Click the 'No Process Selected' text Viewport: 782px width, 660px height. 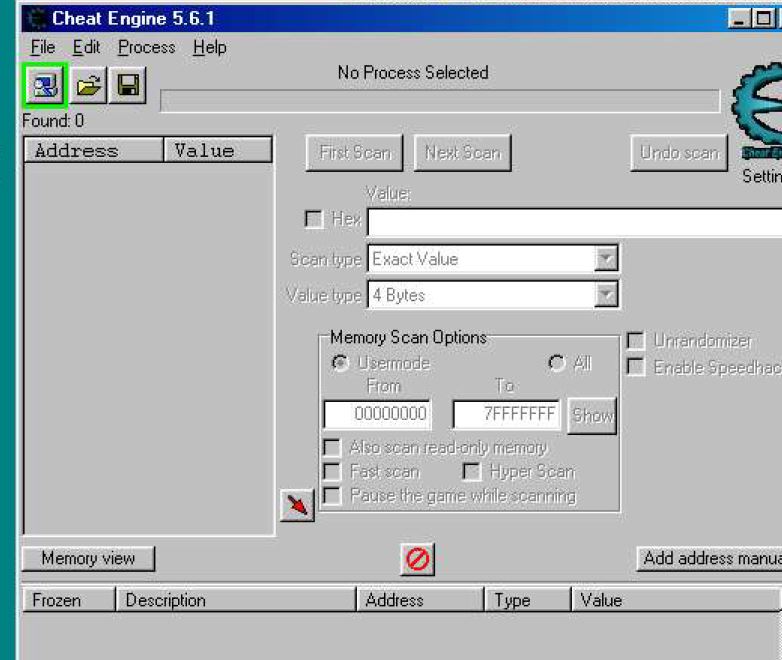(x=413, y=73)
